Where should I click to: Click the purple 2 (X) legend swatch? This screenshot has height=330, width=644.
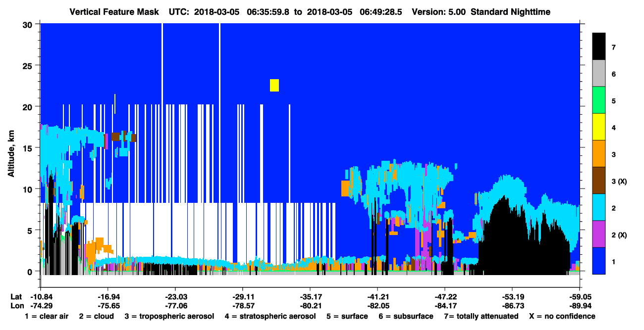click(x=599, y=234)
